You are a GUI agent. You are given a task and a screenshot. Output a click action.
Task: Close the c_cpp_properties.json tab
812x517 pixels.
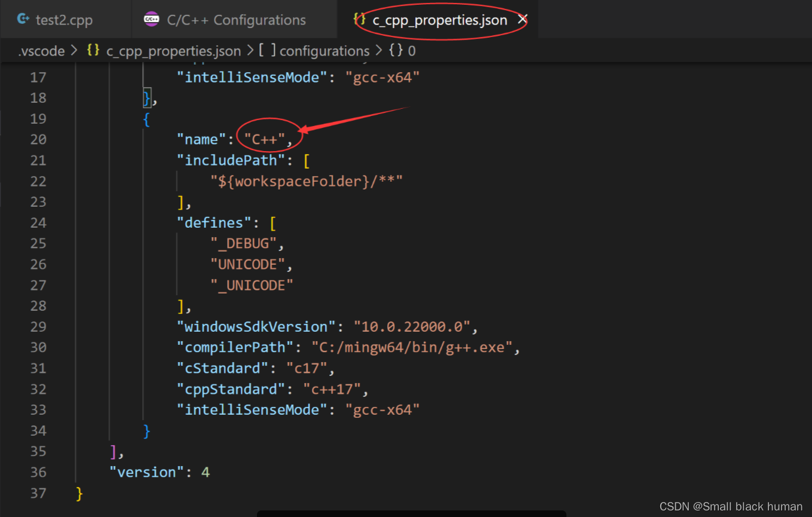click(x=522, y=20)
